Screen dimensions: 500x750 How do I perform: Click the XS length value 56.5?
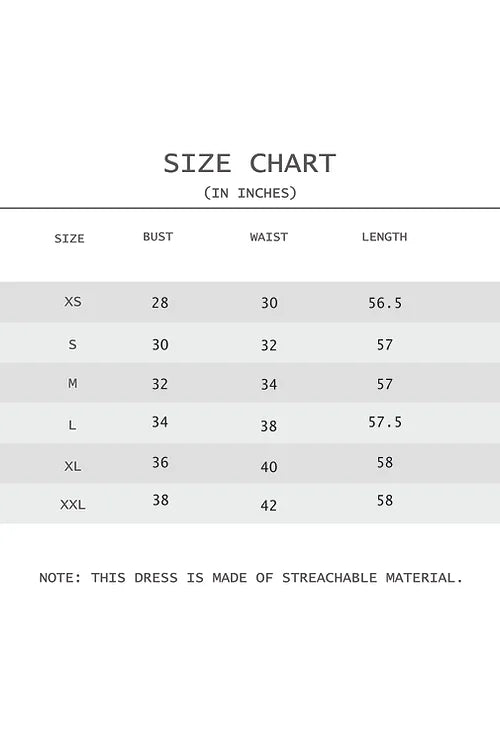[385, 303]
